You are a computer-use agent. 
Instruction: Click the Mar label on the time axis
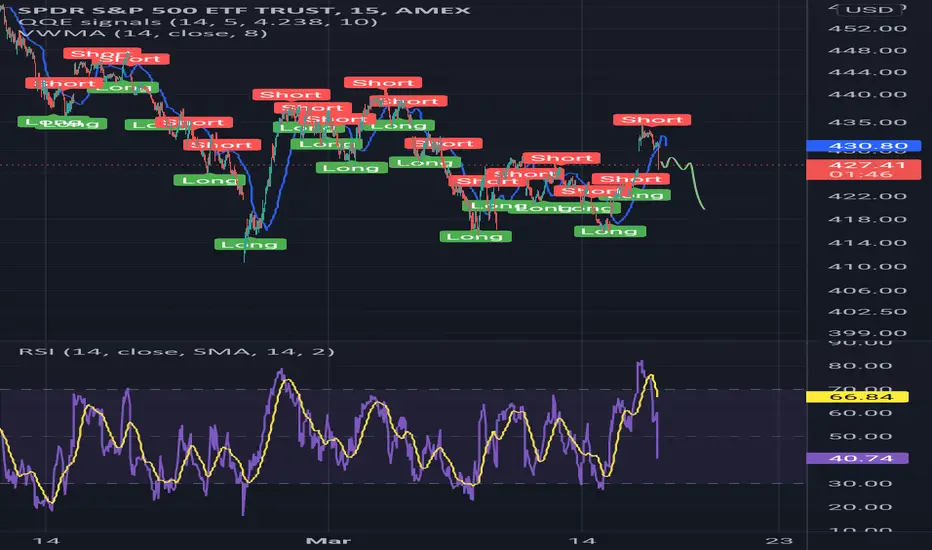(x=328, y=540)
